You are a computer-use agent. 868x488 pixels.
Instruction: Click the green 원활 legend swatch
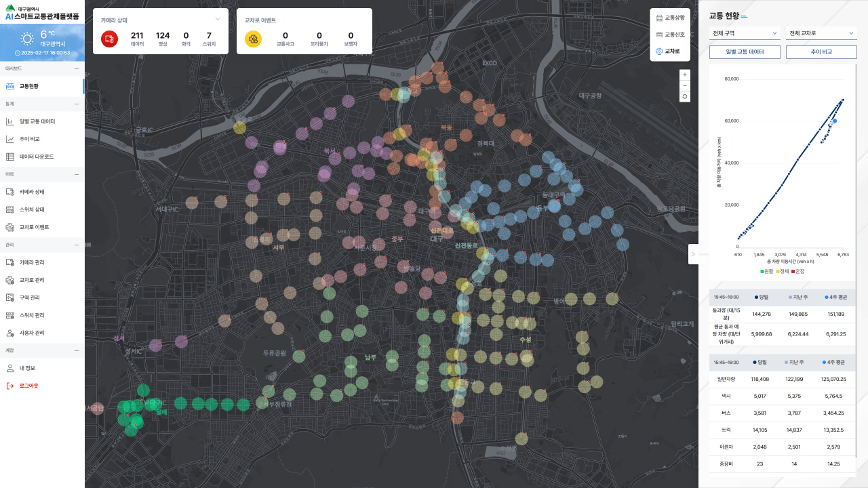coord(762,271)
